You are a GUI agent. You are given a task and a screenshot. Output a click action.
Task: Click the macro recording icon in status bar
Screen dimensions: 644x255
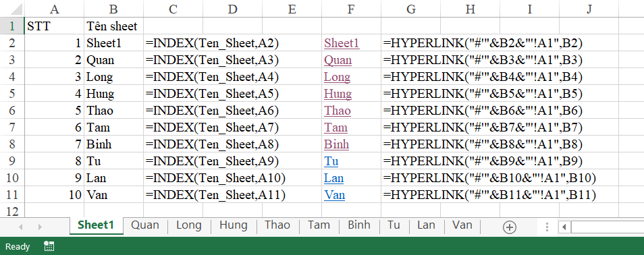point(49,246)
